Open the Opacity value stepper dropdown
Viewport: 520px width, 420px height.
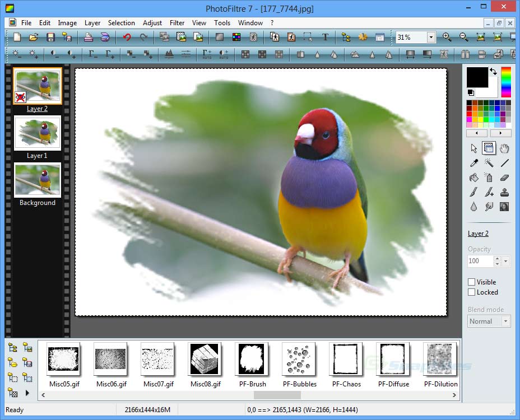coord(505,261)
